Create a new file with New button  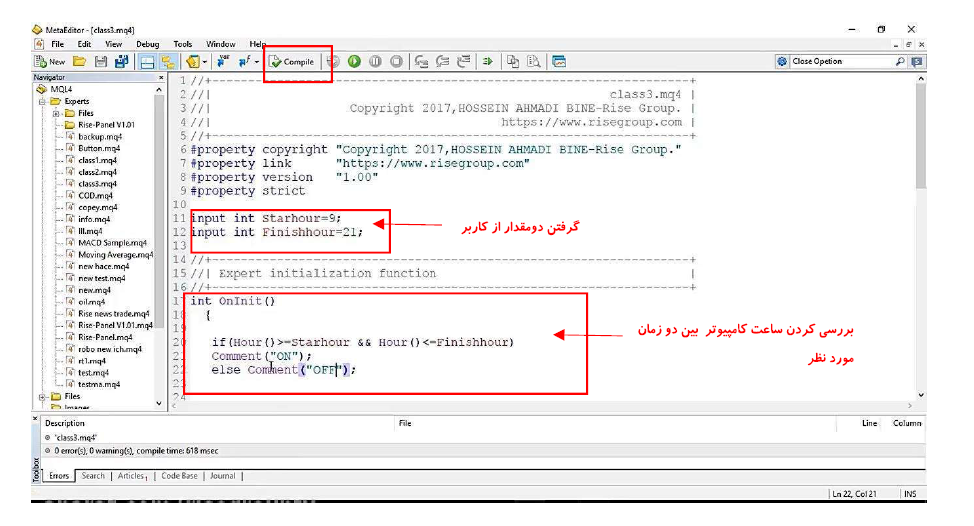click(50, 61)
